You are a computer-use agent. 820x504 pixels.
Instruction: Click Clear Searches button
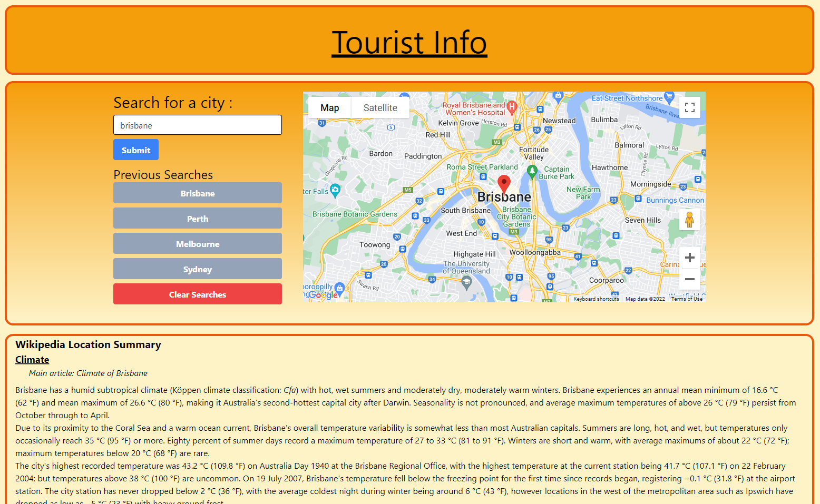click(x=198, y=294)
